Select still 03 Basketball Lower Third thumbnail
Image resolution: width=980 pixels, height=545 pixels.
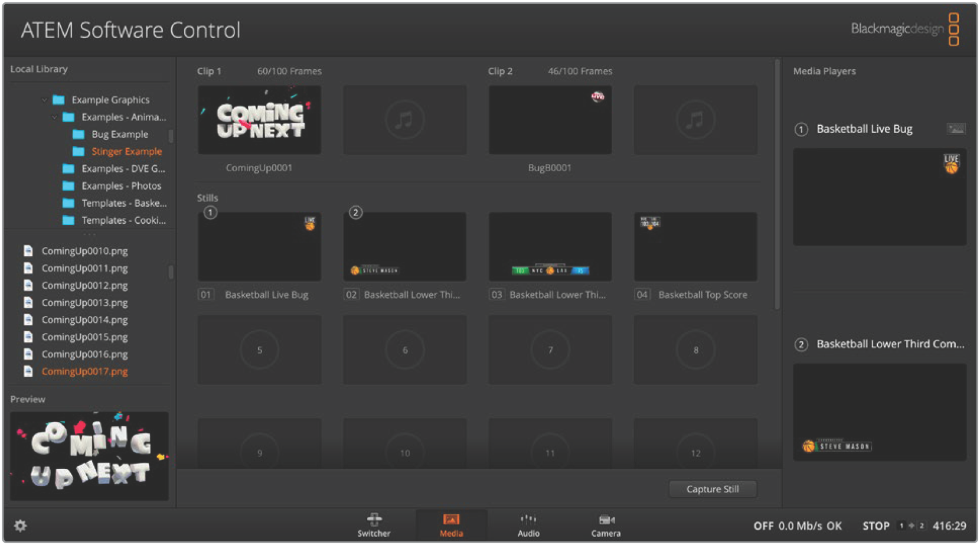[x=550, y=247]
